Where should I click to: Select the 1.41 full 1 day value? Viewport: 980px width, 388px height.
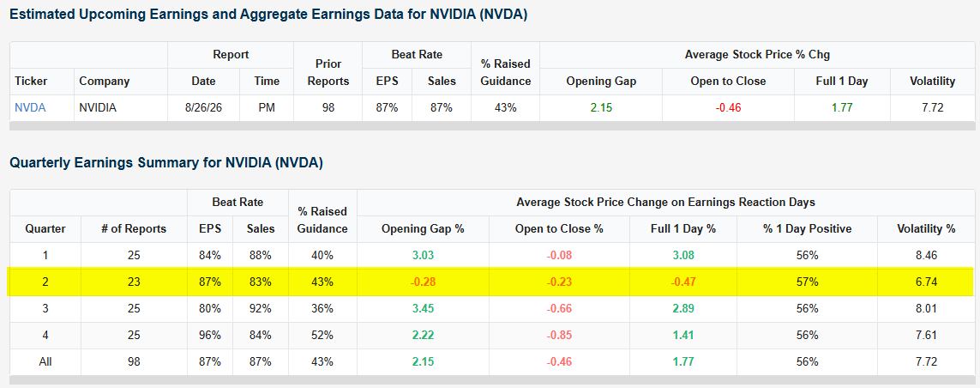tap(683, 335)
